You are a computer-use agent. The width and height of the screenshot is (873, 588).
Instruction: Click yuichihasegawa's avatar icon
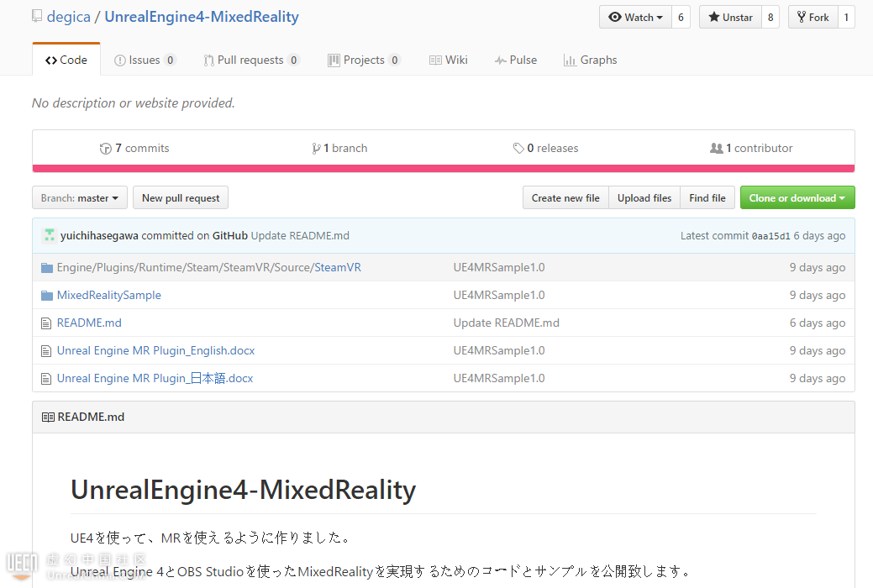click(x=50, y=235)
